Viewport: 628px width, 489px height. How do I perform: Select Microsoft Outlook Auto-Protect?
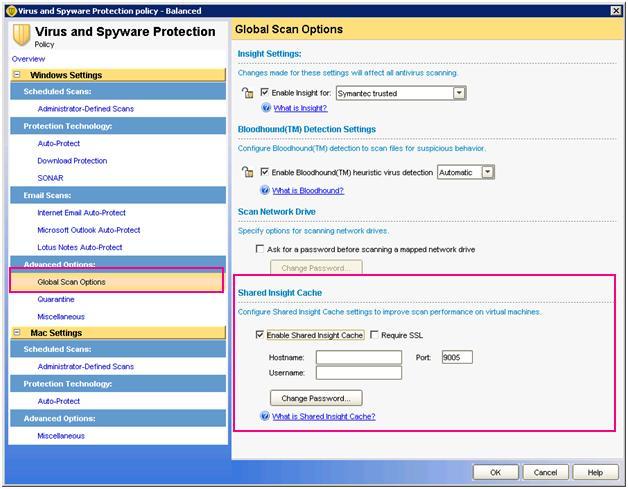(89, 230)
